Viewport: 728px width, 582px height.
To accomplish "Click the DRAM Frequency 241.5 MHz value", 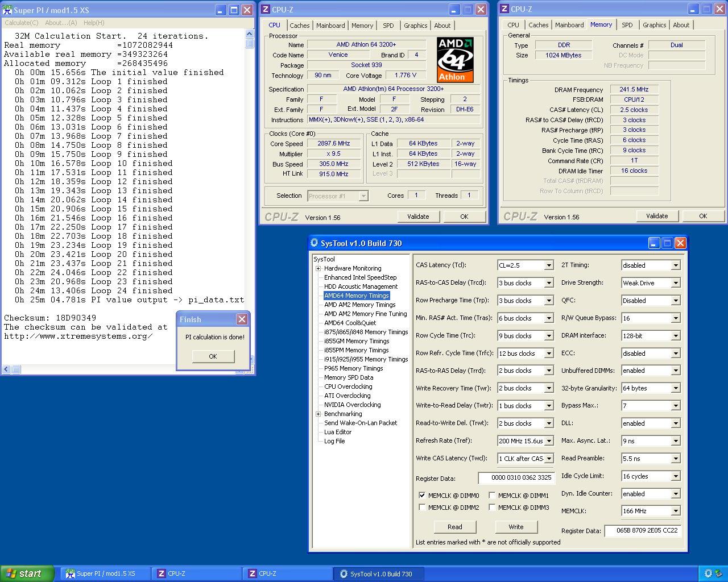I will 634,89.
